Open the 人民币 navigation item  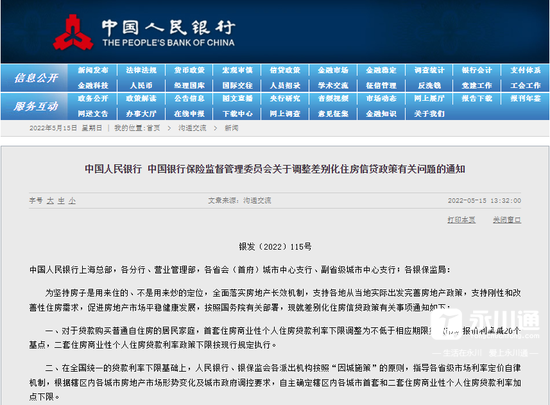point(141,85)
